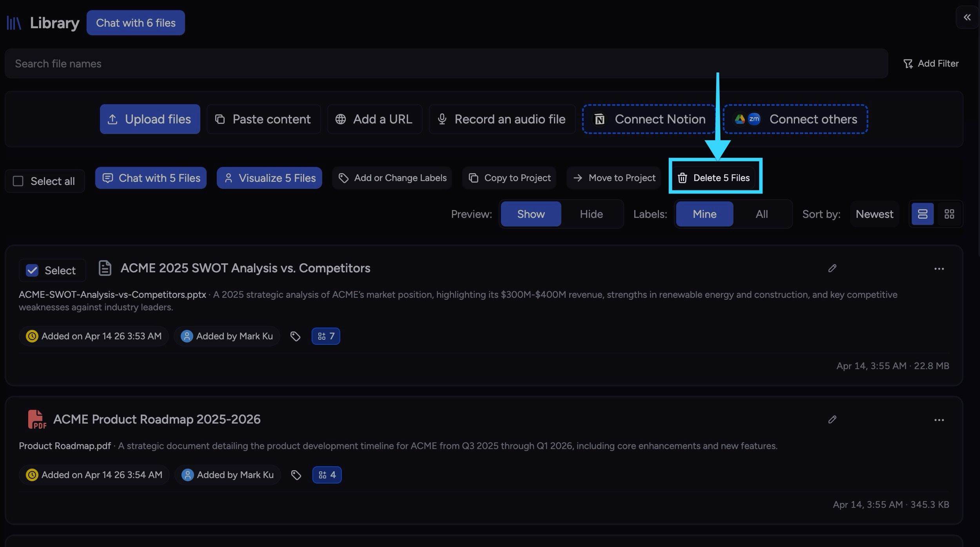Collapse the panel with double-chevron icon
The image size is (980, 547).
967,17
